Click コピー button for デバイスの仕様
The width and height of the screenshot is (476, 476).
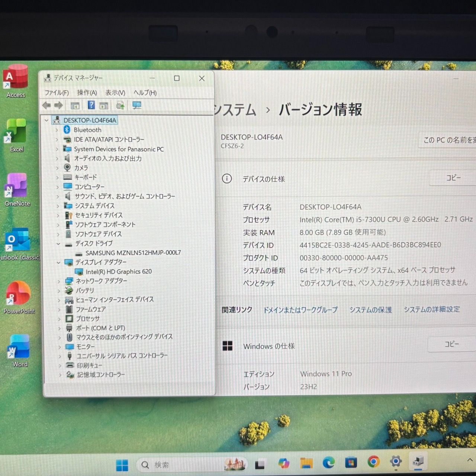pyautogui.click(x=453, y=178)
